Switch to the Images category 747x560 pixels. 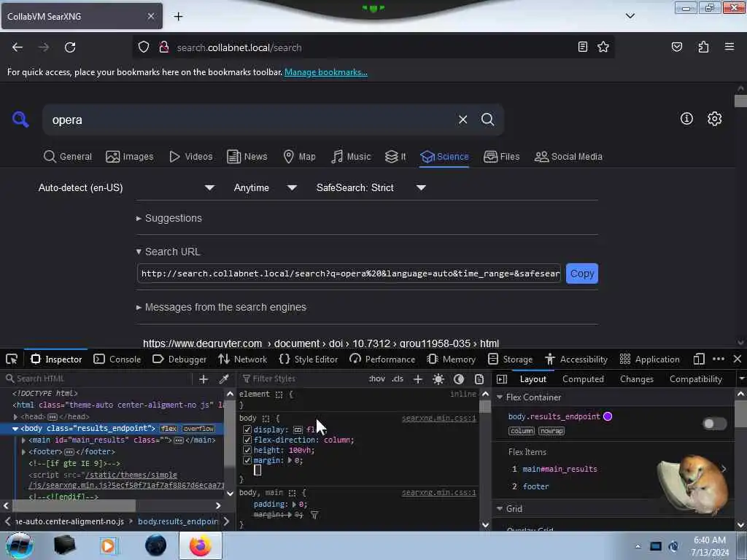tap(130, 156)
